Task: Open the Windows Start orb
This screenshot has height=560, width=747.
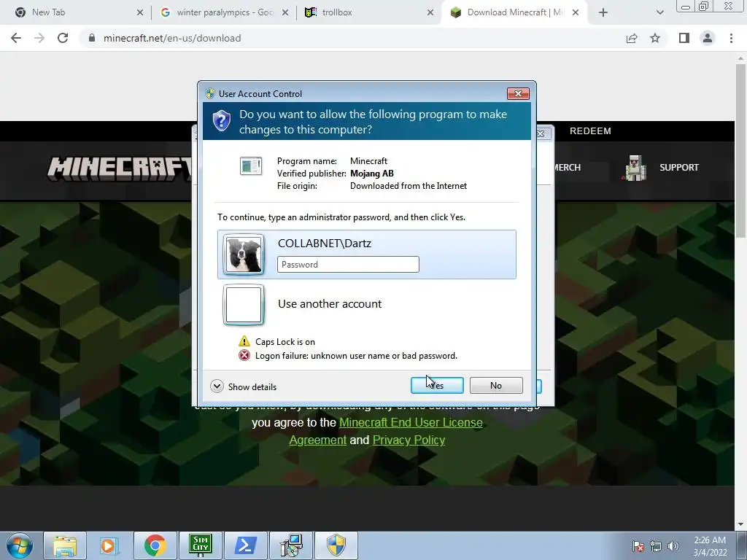Action: pyautogui.click(x=20, y=545)
